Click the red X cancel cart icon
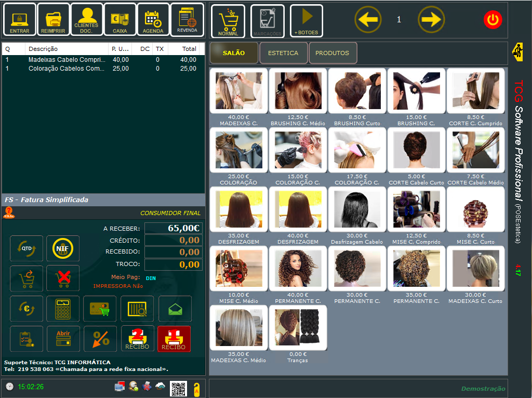Viewport: 532px width, 398px height. pos(63,278)
